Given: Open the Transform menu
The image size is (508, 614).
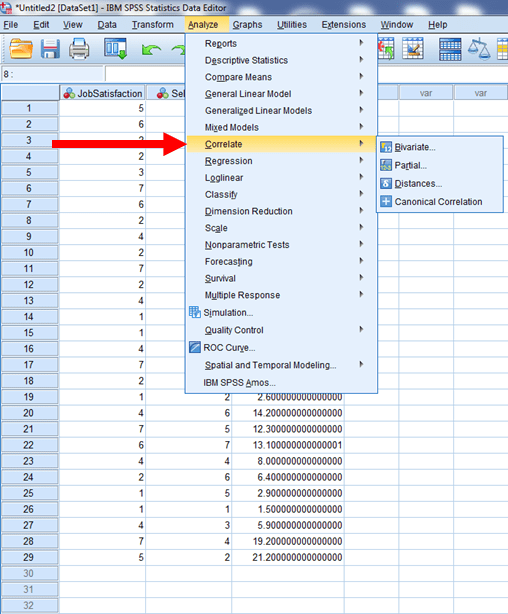Looking at the screenshot, I should click(153, 25).
